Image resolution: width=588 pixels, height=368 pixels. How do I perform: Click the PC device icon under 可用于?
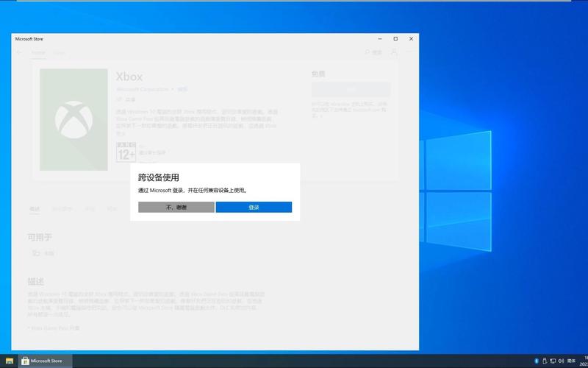[x=35, y=253]
